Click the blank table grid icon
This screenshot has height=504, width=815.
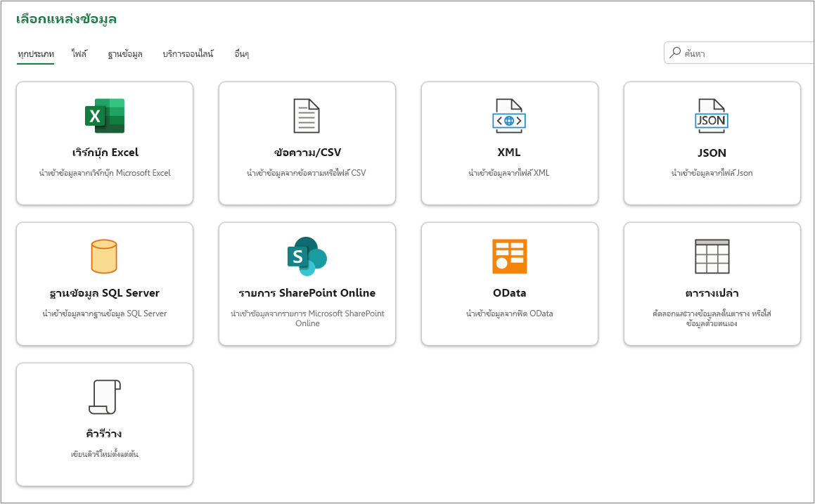click(712, 256)
